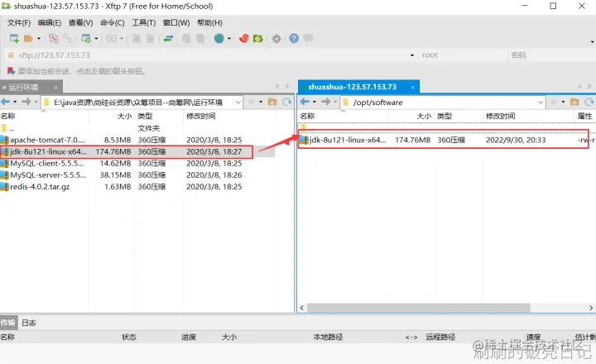Image resolution: width=596 pixels, height=364 pixels.
Task: Click the red Xshell swirl icon
Action: (x=244, y=38)
